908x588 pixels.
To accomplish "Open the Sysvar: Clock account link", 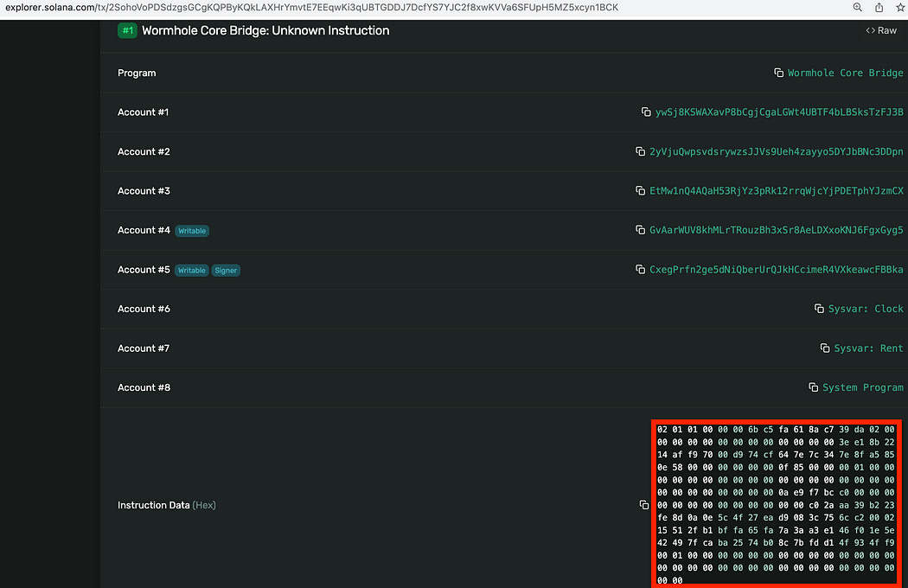I will click(x=866, y=309).
